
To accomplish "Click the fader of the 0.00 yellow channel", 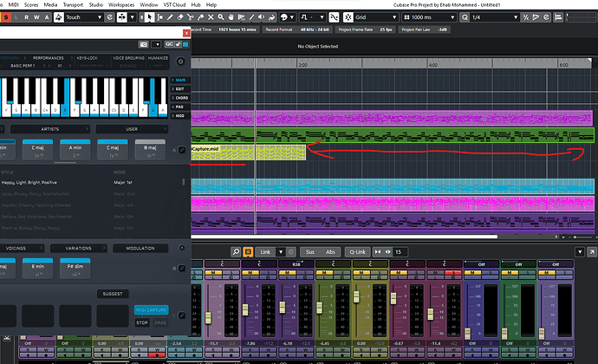I will coord(356,297).
